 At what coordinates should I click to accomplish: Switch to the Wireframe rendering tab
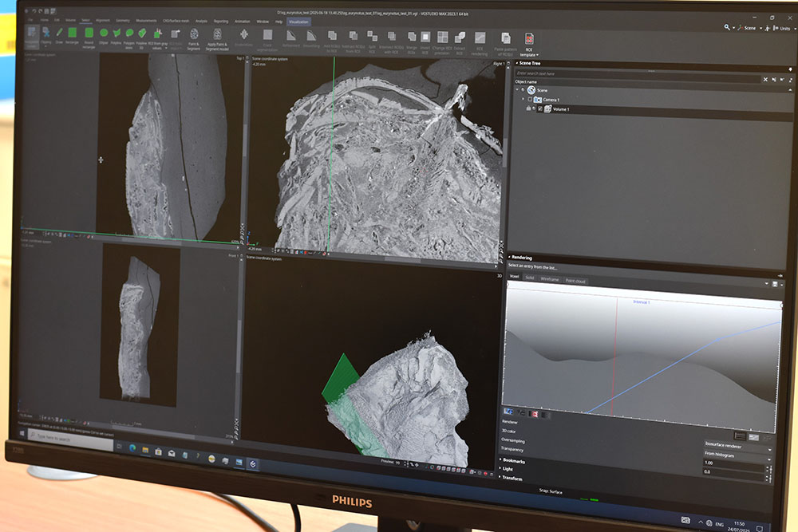pos(550,280)
